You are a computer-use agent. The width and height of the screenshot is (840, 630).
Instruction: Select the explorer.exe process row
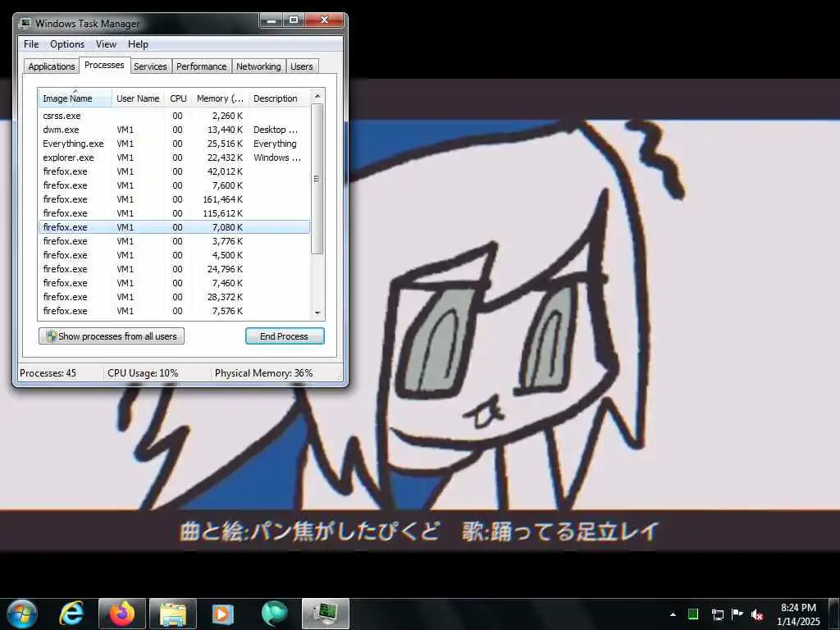(x=174, y=157)
